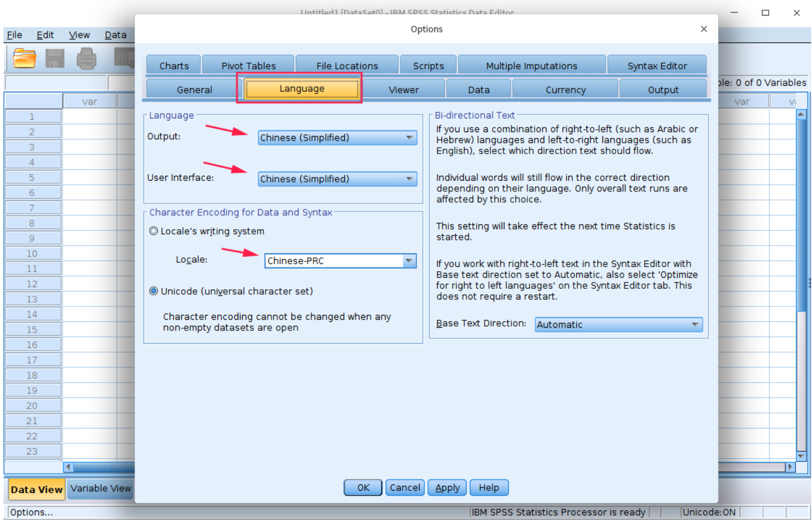Click the Print toolbar icon
This screenshot has width=812, height=522.
(x=86, y=58)
